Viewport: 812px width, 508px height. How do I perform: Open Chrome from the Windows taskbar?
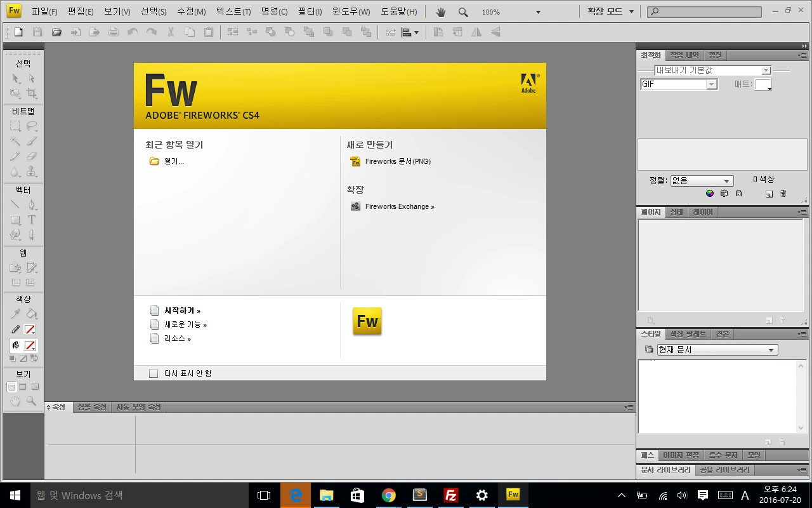389,495
